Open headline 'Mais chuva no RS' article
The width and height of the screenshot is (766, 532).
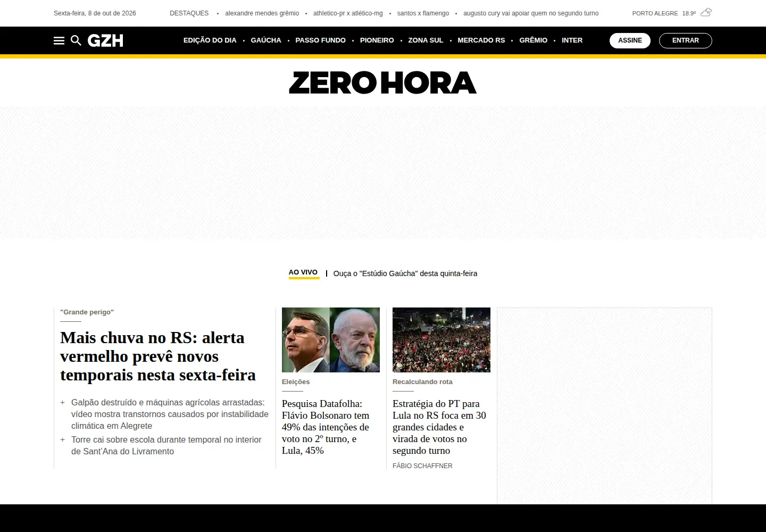[x=158, y=356]
